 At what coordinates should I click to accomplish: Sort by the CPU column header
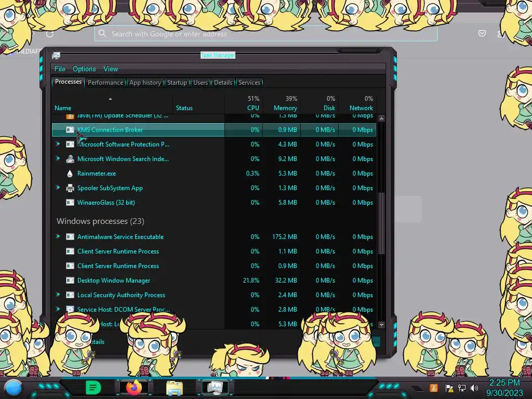(253, 108)
